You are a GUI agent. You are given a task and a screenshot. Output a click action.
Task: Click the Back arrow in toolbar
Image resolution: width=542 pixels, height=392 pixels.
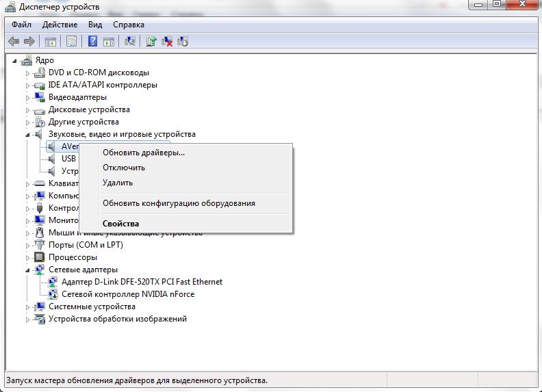tap(14, 42)
